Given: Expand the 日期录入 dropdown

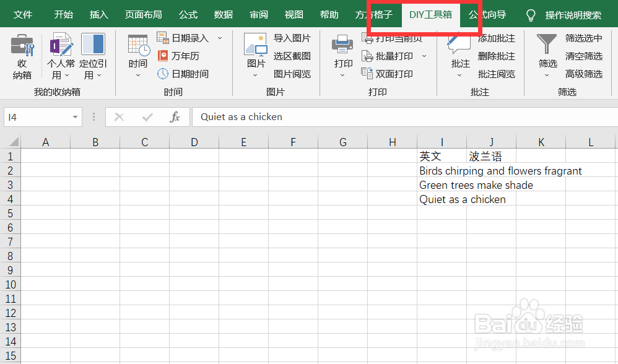Looking at the screenshot, I should click(220, 37).
